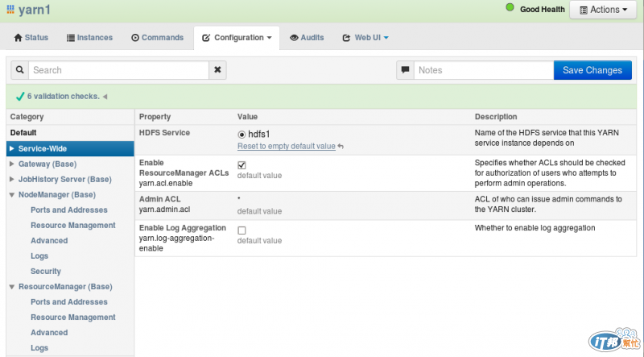The width and height of the screenshot is (644, 357).
Task: Click the Save Changes button
Action: pos(592,70)
